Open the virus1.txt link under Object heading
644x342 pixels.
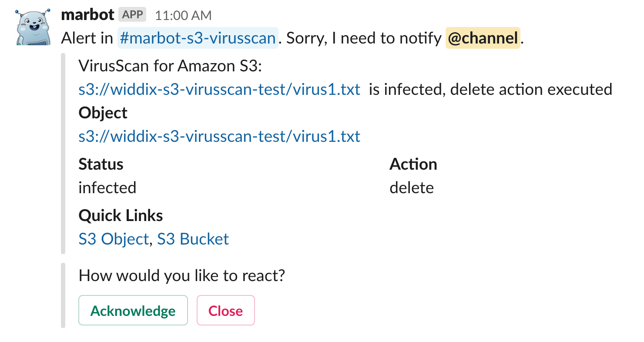point(219,136)
